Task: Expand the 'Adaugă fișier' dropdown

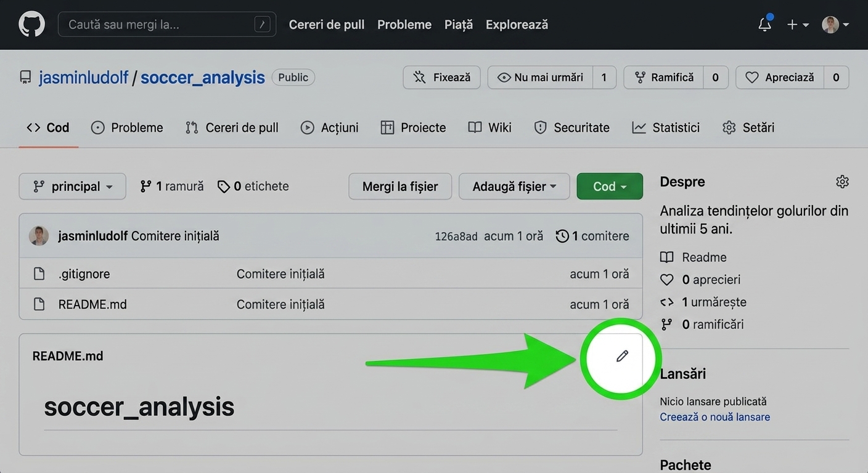Action: pos(514,186)
